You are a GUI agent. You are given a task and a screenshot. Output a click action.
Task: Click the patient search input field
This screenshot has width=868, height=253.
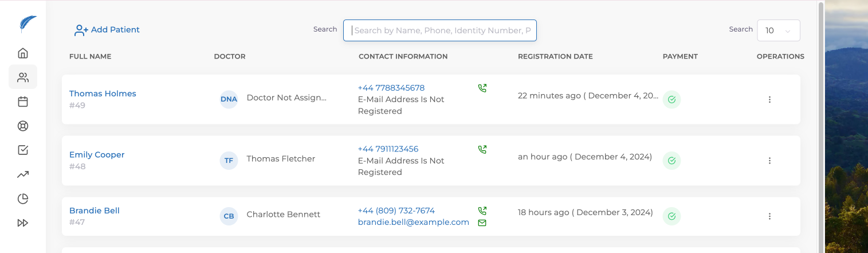click(440, 30)
